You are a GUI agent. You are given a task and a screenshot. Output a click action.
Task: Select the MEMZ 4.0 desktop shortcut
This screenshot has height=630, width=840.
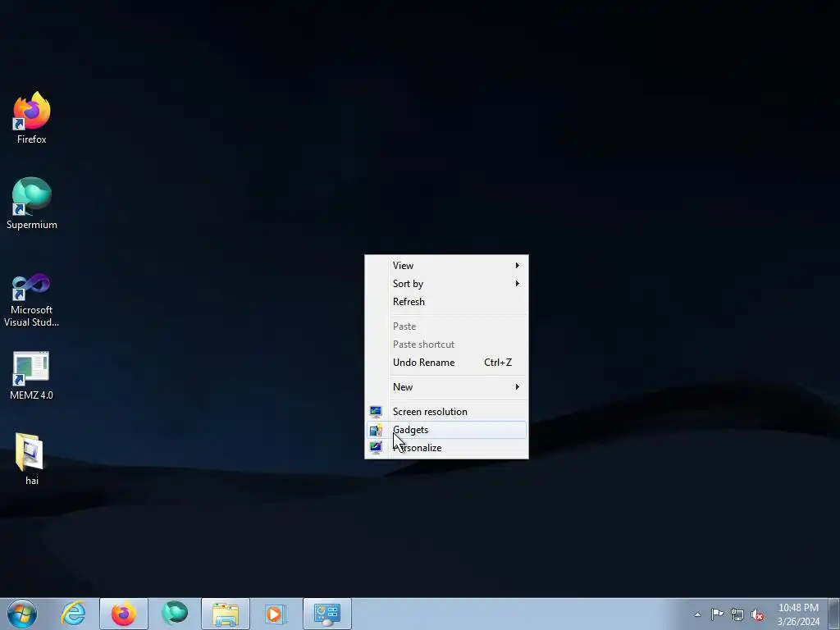pos(32,376)
